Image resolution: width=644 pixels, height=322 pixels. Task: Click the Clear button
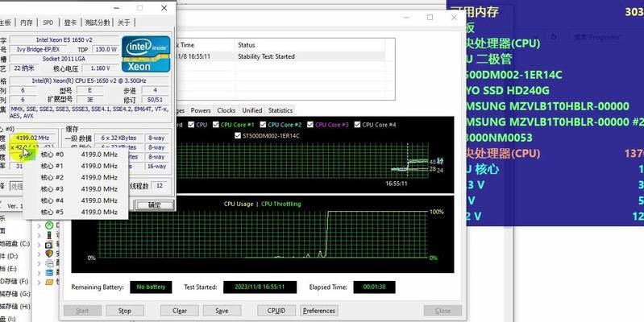pos(180,311)
